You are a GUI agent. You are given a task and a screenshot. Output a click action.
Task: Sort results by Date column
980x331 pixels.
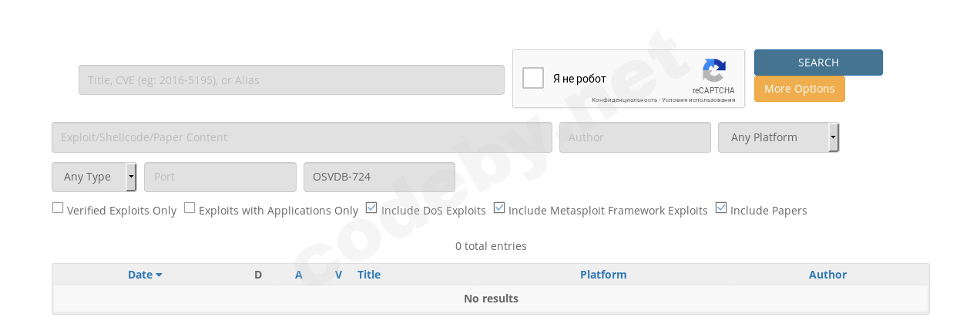click(140, 275)
